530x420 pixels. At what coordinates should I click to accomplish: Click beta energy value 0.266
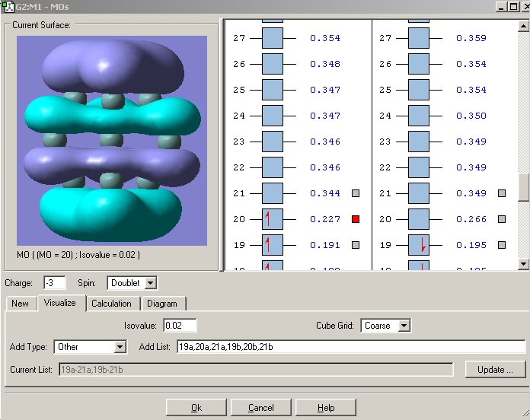point(471,219)
